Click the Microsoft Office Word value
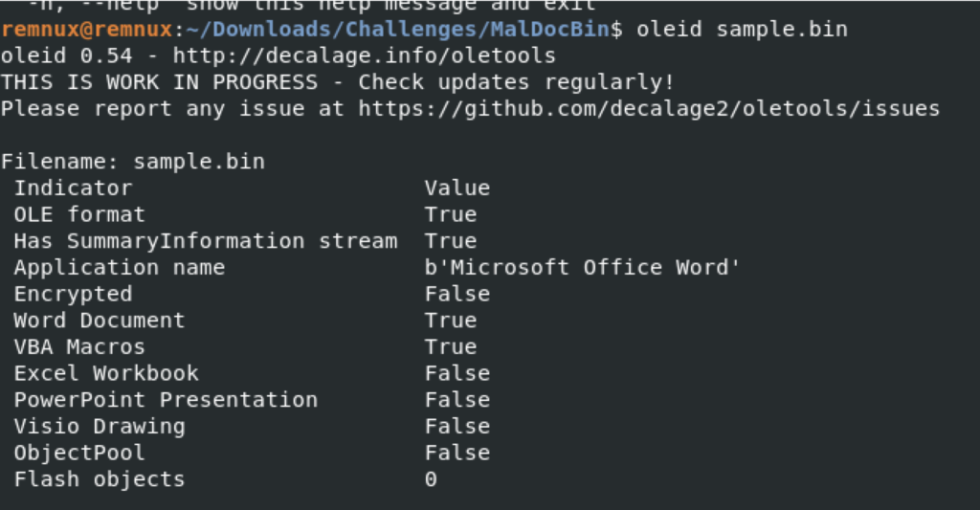Image resolution: width=980 pixels, height=510 pixels. tap(583, 268)
